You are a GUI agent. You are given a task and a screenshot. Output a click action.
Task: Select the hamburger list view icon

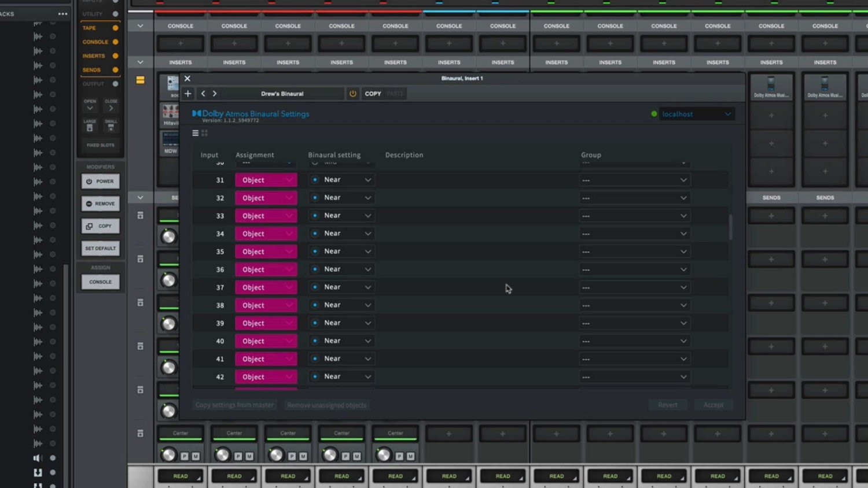196,132
